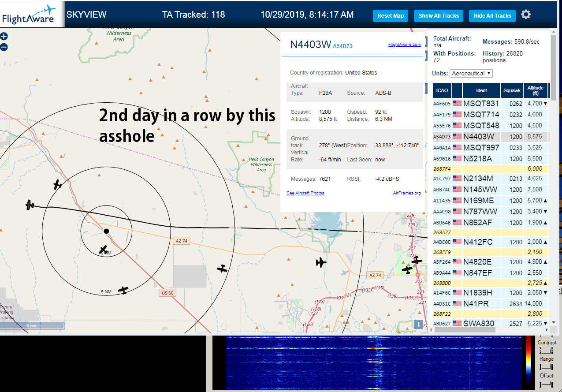Zoom in the map with plus icon

[x=4, y=37]
